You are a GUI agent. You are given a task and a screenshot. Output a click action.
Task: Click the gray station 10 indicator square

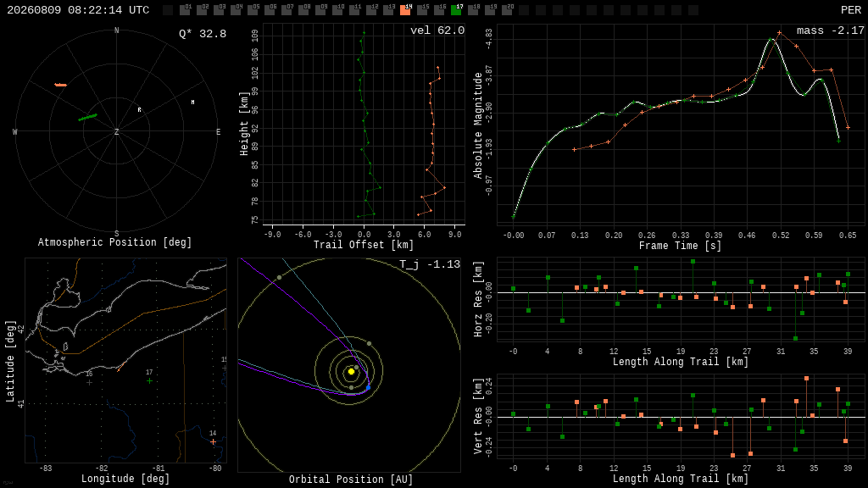coord(337,10)
